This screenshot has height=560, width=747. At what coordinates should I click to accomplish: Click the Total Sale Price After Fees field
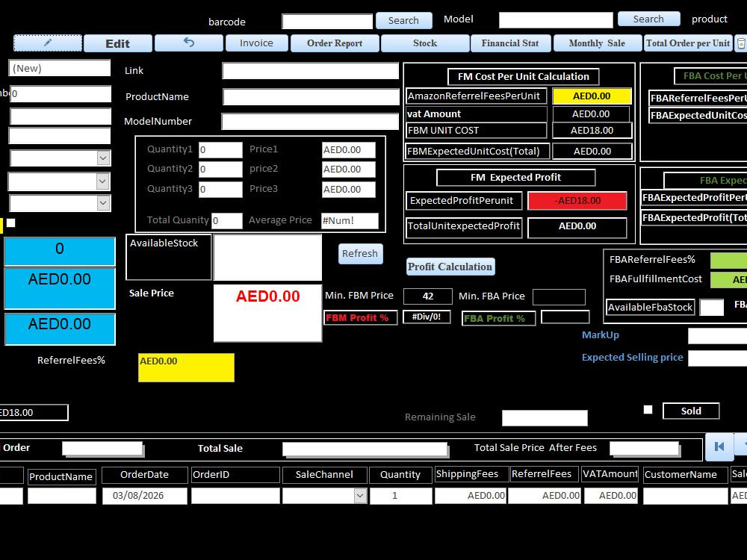coord(644,448)
